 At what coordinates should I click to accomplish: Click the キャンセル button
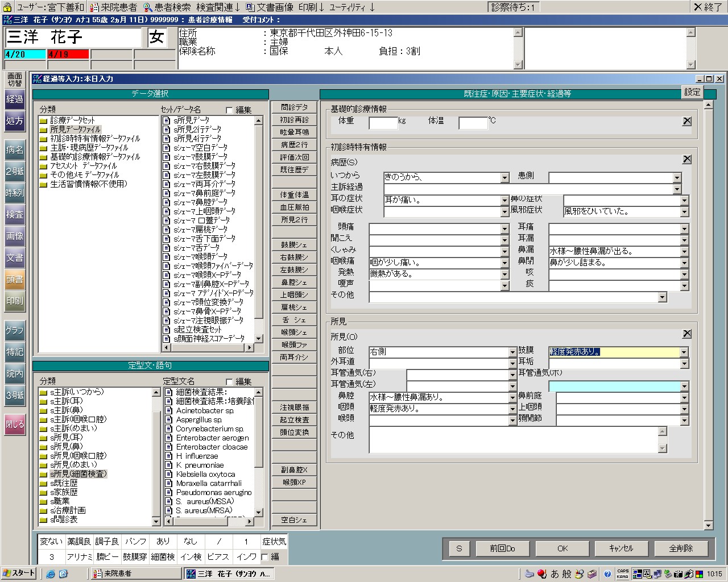621,548
